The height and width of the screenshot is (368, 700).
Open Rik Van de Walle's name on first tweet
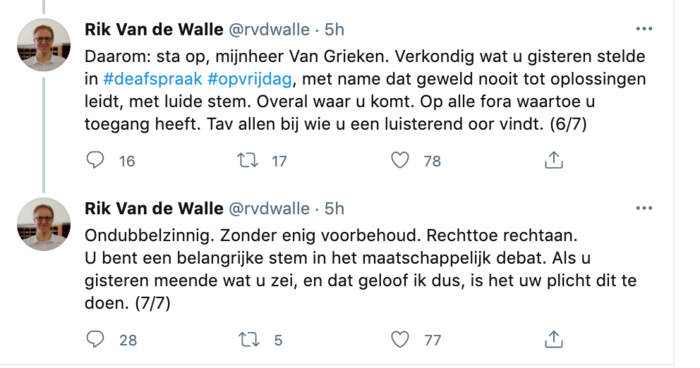(x=154, y=29)
